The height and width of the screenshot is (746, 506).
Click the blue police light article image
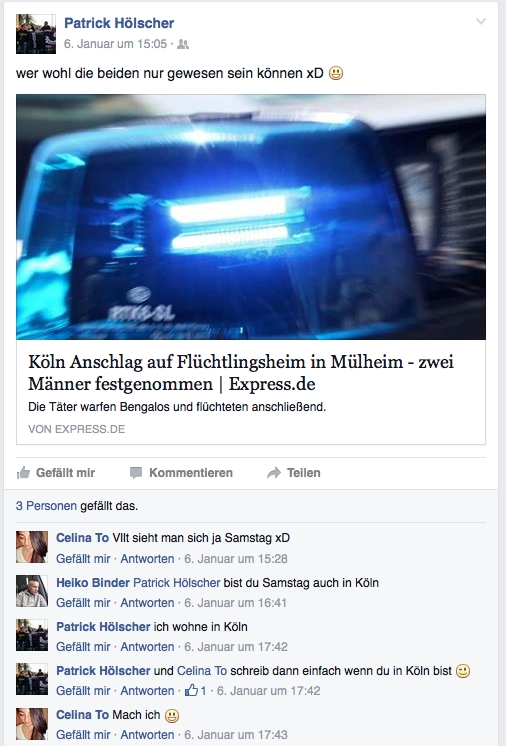[251, 217]
